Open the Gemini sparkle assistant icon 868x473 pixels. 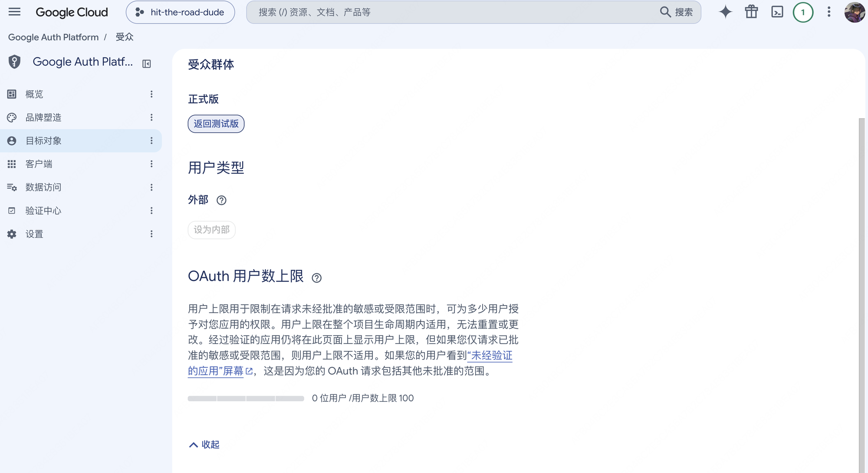(725, 12)
